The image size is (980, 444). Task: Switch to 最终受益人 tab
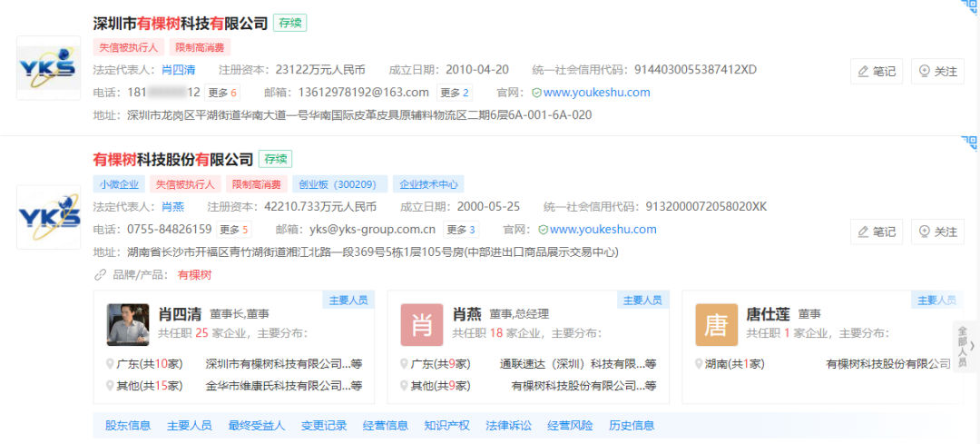(x=257, y=426)
